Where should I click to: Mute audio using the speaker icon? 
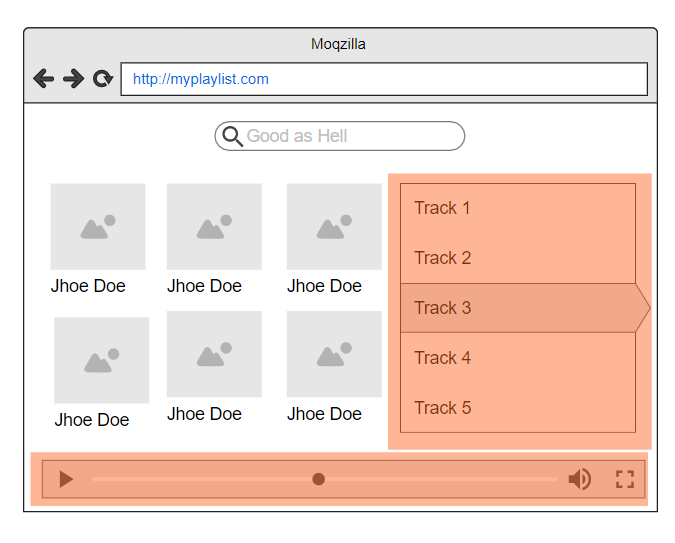coord(580,479)
